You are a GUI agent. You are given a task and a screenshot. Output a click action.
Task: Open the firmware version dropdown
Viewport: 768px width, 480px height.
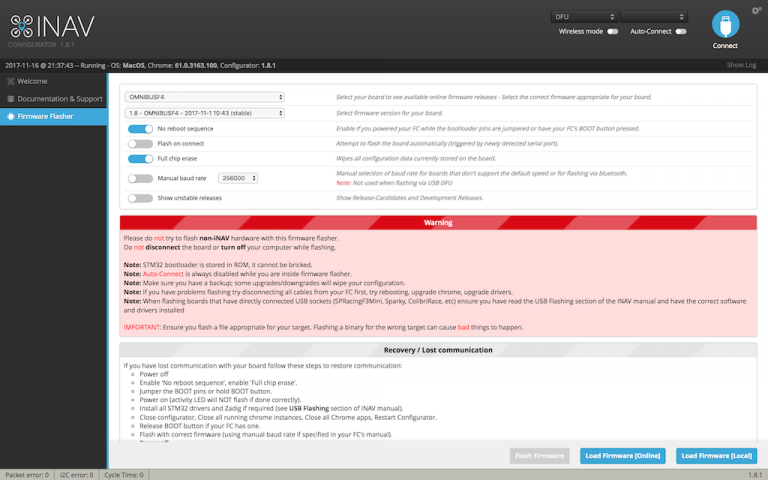[205, 113]
